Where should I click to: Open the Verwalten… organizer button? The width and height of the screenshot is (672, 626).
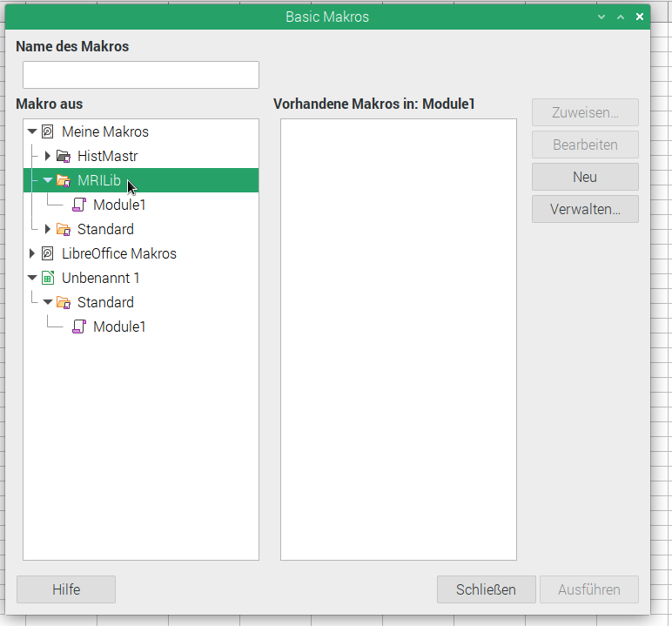point(585,209)
